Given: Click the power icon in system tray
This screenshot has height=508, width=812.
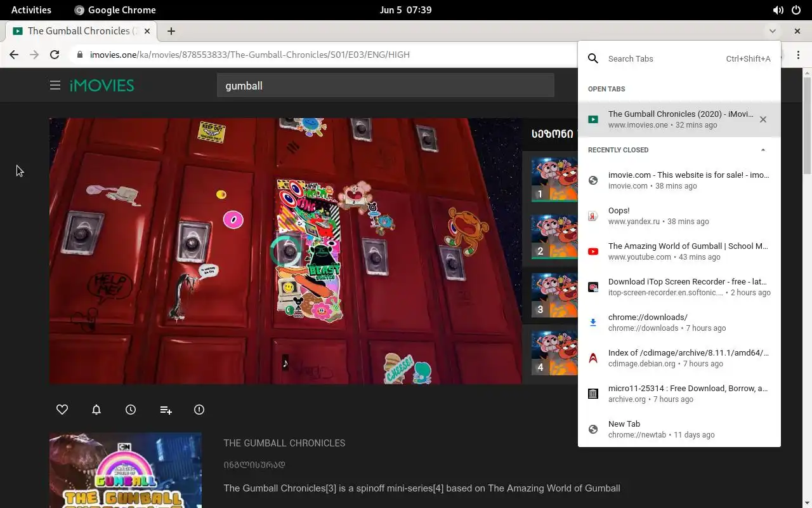Looking at the screenshot, I should (x=796, y=10).
